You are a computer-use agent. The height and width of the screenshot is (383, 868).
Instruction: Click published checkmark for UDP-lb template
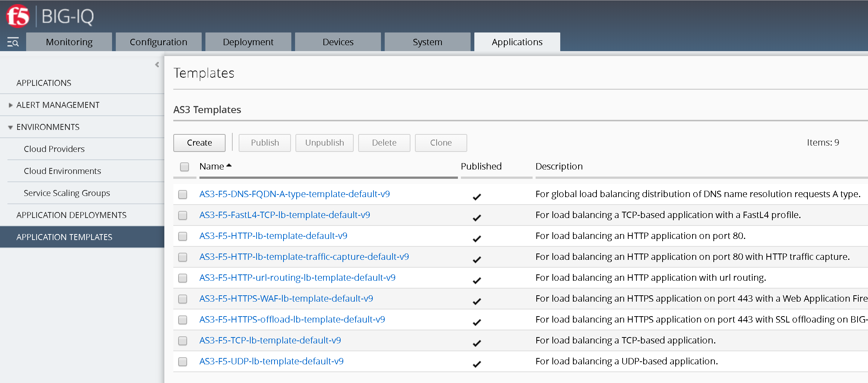click(477, 364)
